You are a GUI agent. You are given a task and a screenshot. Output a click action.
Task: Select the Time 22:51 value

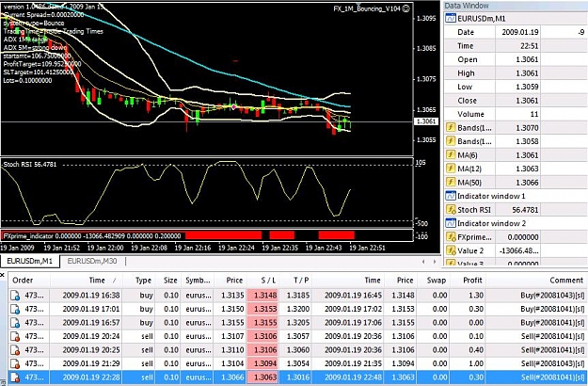pyautogui.click(x=529, y=46)
